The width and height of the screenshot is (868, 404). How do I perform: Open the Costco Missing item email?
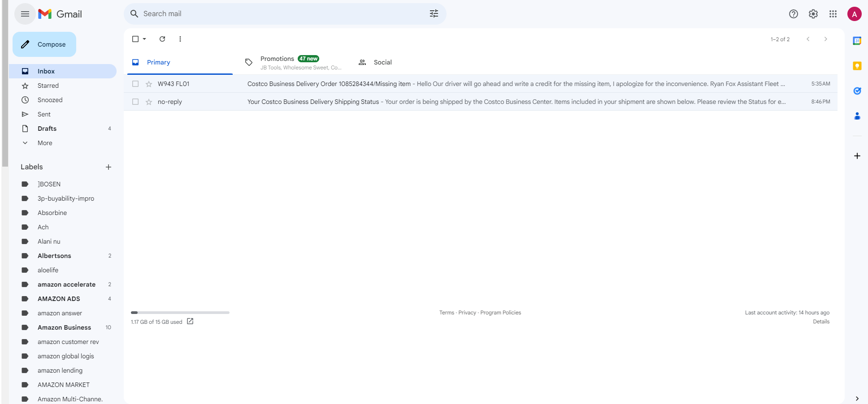481,84
